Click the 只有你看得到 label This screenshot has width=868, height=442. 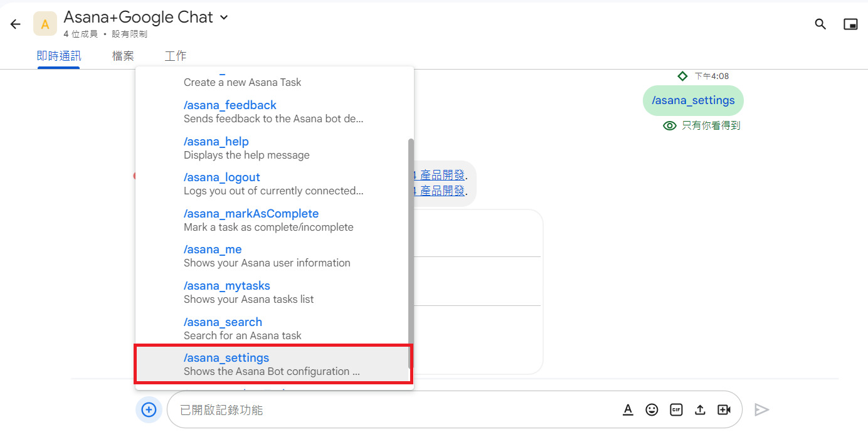click(x=711, y=126)
